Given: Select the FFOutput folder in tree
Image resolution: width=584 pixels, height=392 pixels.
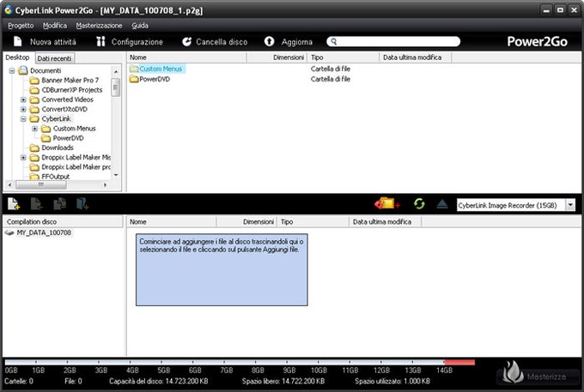Looking at the screenshot, I should click(x=56, y=177).
